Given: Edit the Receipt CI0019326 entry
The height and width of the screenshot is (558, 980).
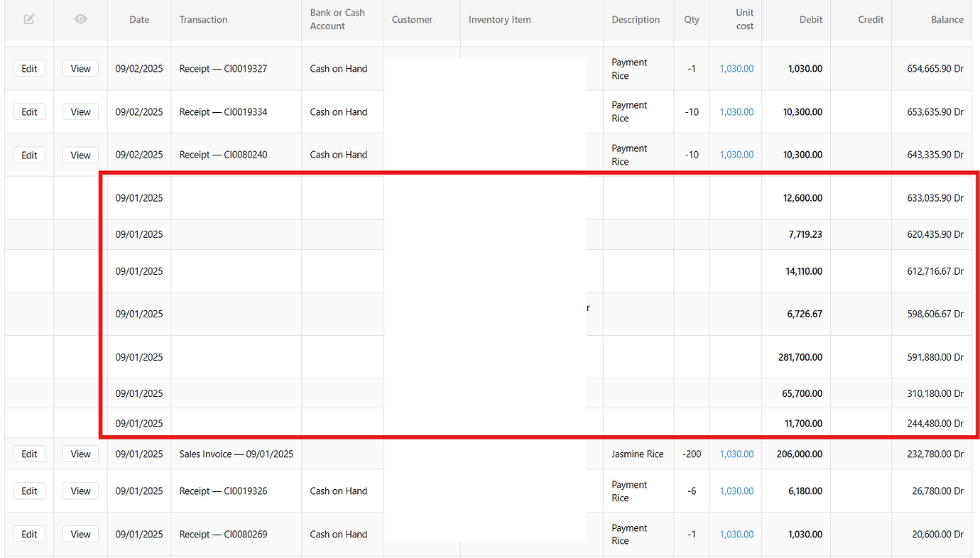Looking at the screenshot, I should coord(29,491).
